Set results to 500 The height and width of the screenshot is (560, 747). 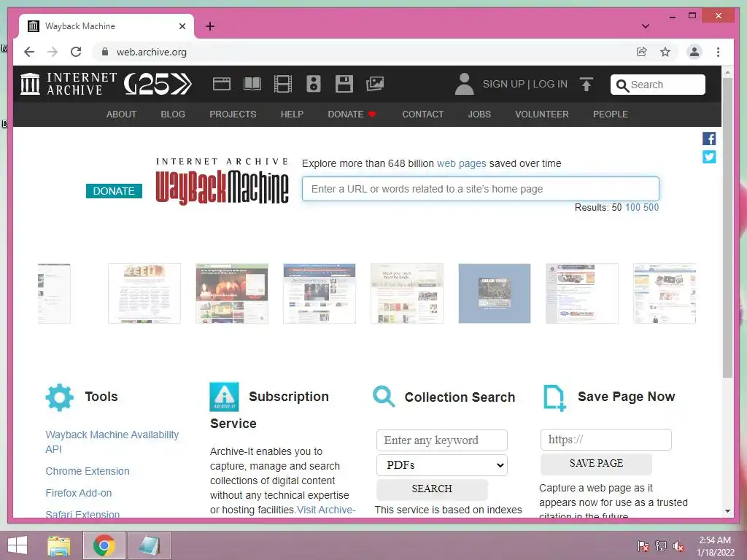[651, 208]
